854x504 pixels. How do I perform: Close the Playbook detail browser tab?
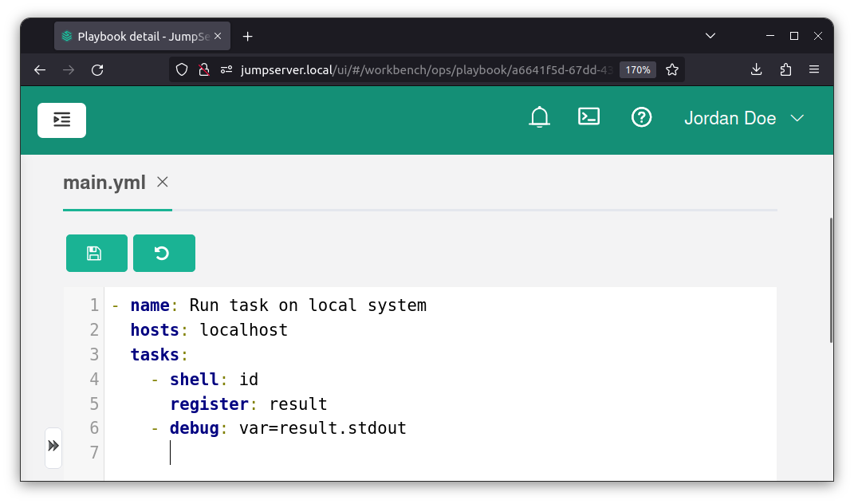[218, 36]
